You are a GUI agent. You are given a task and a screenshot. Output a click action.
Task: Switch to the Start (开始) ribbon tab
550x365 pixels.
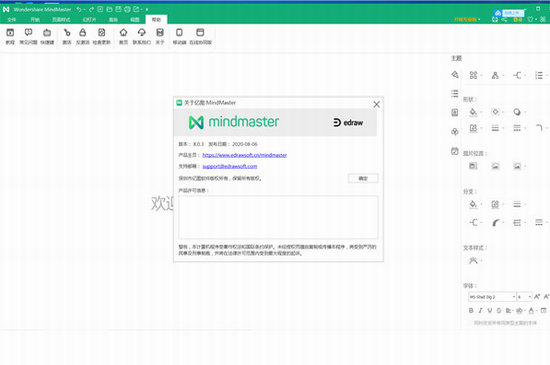(35, 20)
